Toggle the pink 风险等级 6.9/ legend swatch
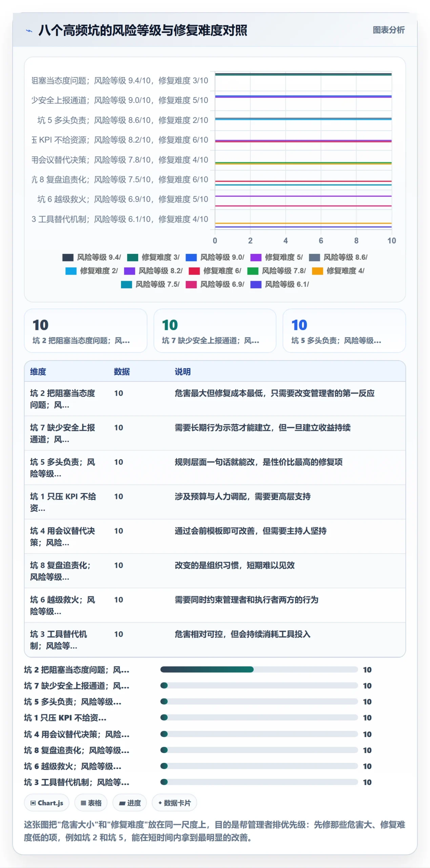Screen dimensions: 430x868 pyautogui.click(x=191, y=284)
